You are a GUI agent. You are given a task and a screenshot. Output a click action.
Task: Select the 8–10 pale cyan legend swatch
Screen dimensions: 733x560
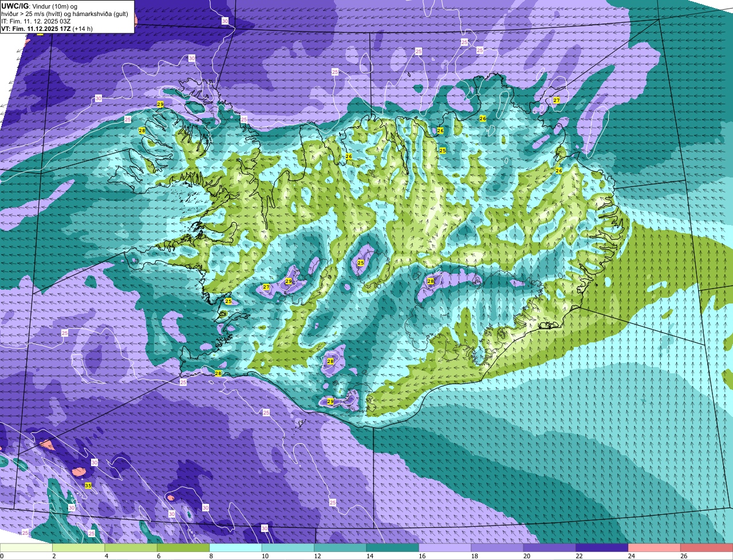tap(236, 547)
